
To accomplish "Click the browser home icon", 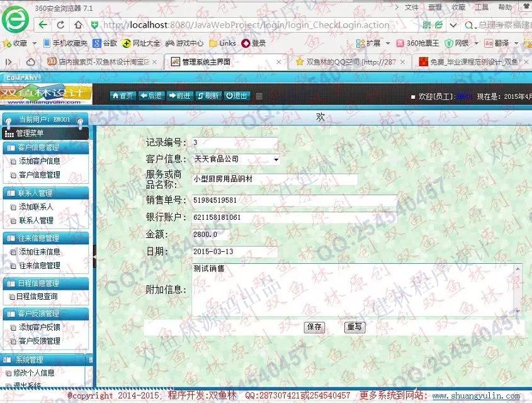I will 78,25.
